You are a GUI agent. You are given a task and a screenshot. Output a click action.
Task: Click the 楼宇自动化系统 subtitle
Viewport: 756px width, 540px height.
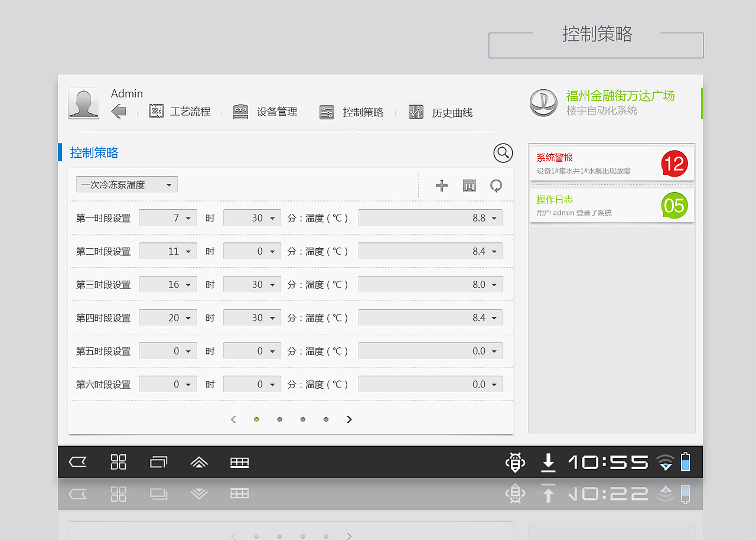(x=602, y=110)
